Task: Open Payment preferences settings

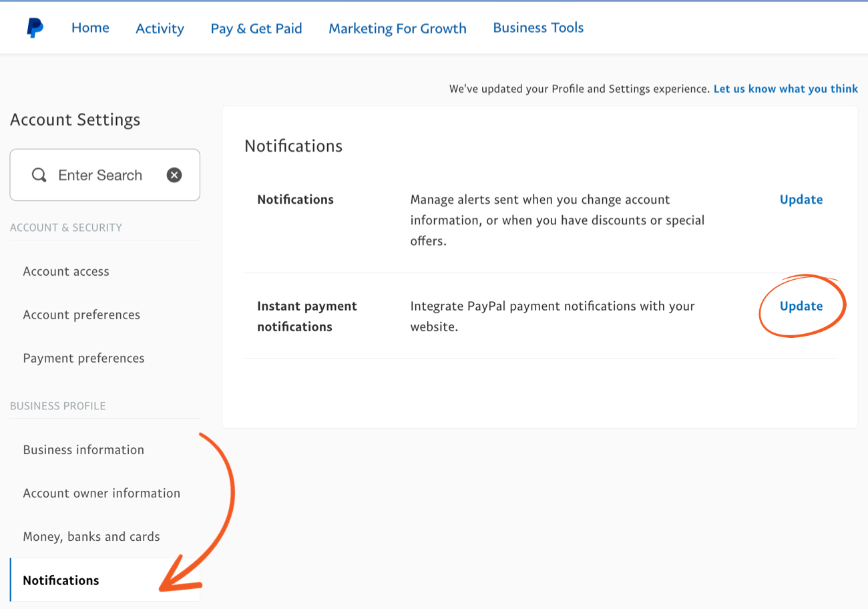Action: 83,358
